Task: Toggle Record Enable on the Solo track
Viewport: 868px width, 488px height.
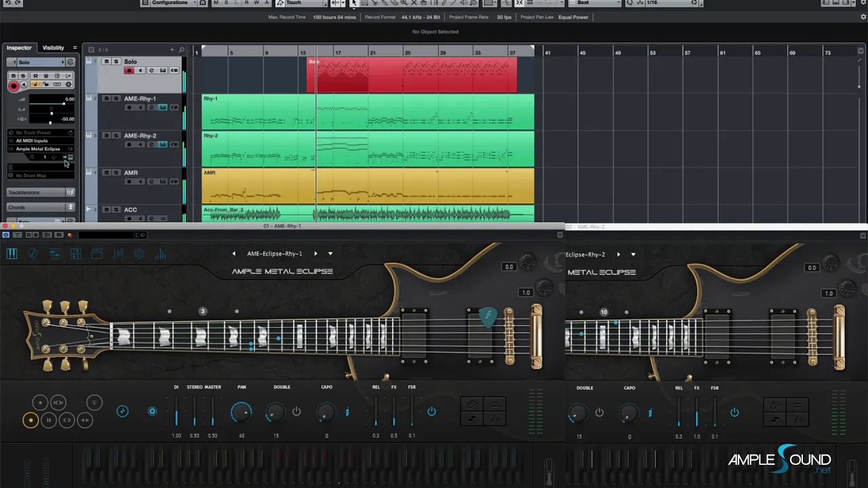Action: tap(129, 70)
